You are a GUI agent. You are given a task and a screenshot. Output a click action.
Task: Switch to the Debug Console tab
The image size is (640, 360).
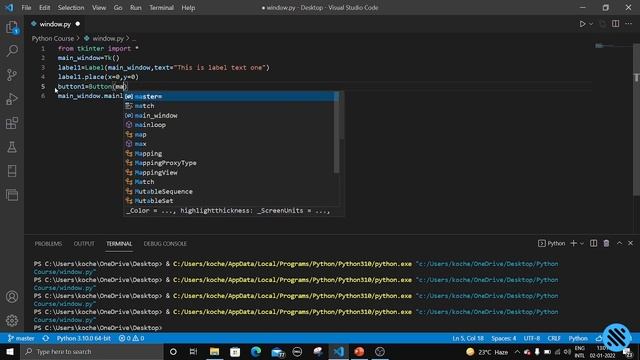tap(165, 244)
